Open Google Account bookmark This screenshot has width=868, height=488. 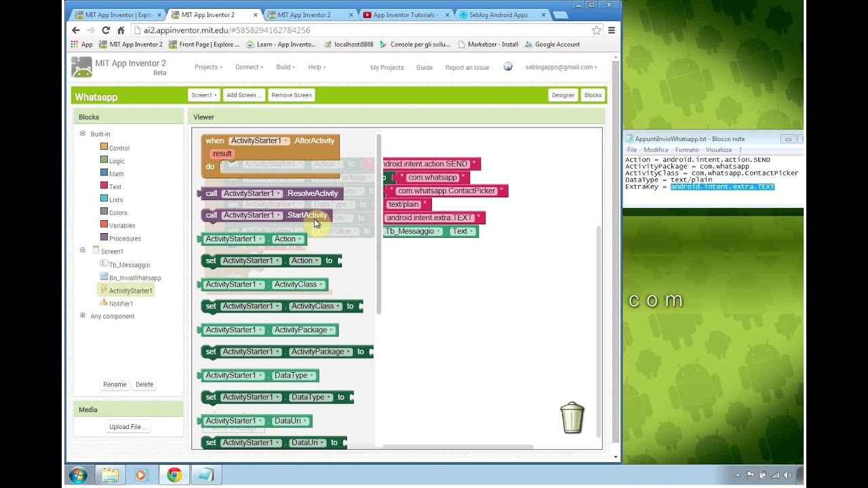[552, 45]
